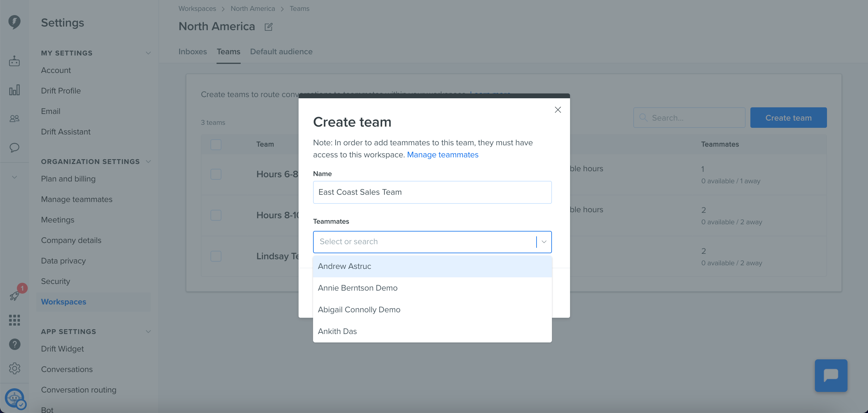The height and width of the screenshot is (413, 868).
Task: Choose Ankith Das from teammates list
Action: (432, 331)
